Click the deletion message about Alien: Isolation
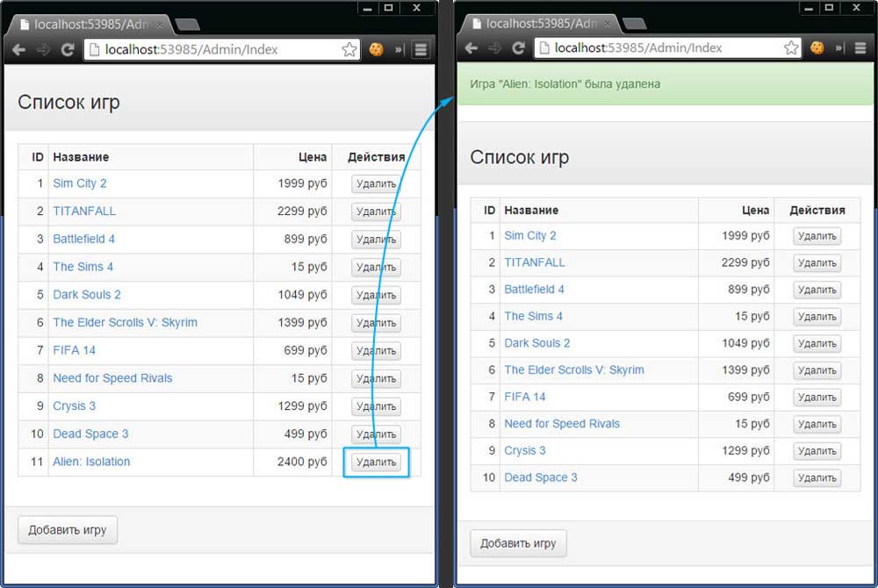 point(565,84)
